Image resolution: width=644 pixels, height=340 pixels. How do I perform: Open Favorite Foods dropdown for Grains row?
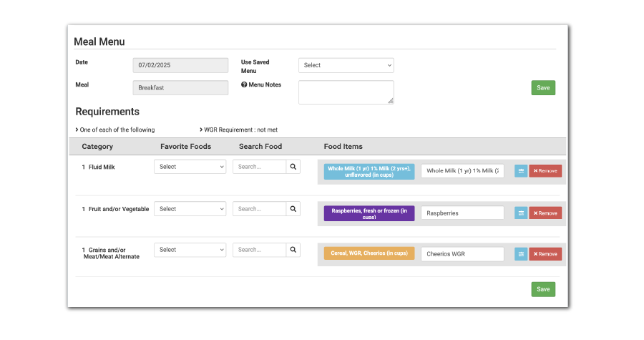[190, 250]
